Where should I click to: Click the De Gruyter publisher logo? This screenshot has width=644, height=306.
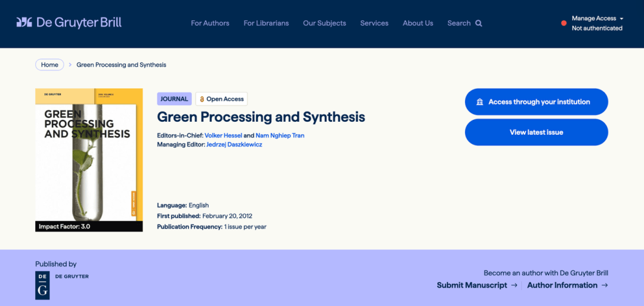click(x=42, y=285)
